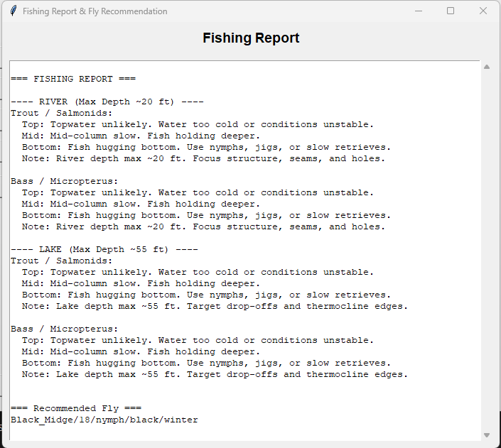501x448 pixels.
Task: Click the river depth note under River Trout
Action: [x=203, y=158]
